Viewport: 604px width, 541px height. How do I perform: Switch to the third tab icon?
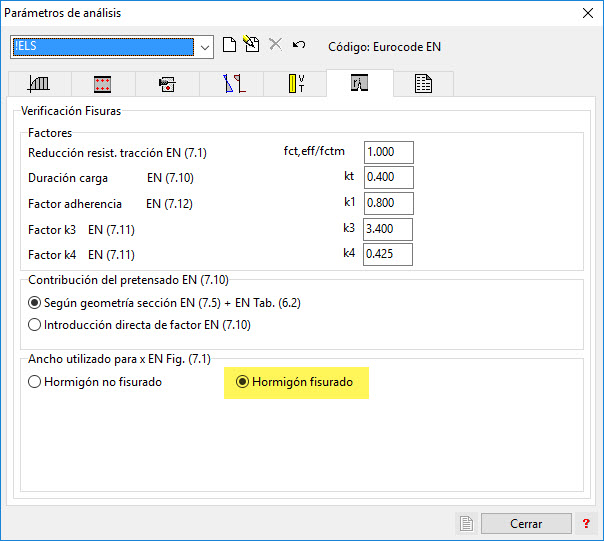click(167, 85)
